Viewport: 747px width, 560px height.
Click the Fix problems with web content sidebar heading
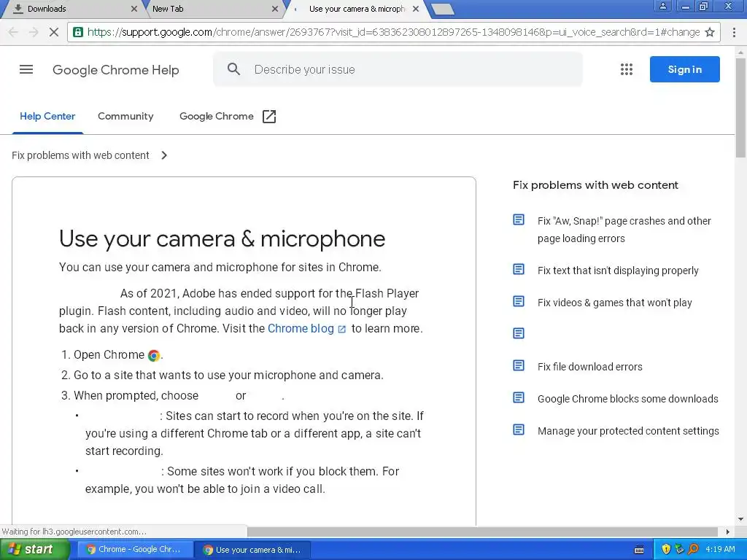pos(595,185)
